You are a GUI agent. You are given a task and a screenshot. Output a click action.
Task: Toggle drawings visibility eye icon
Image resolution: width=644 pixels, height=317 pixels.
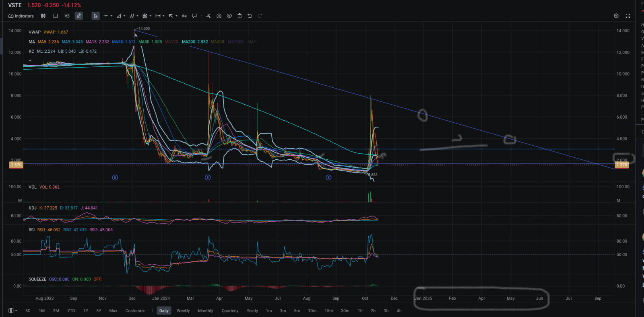[x=229, y=16]
